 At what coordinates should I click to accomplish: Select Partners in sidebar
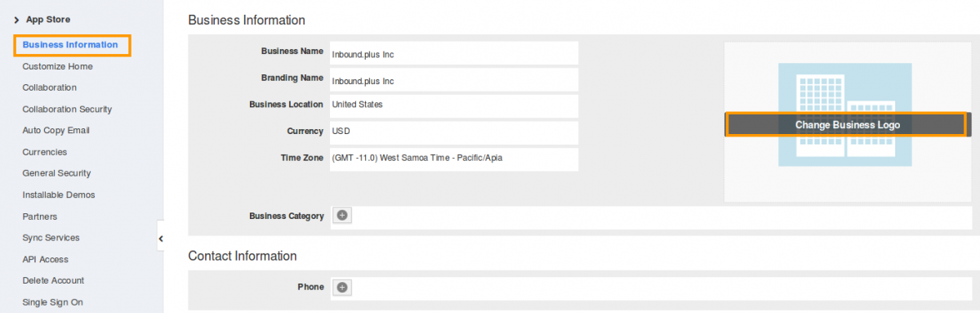click(x=40, y=217)
